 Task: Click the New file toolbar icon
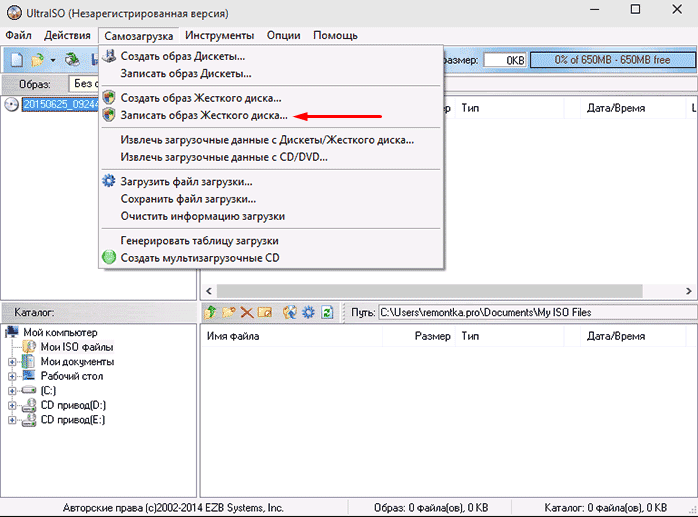(17, 61)
